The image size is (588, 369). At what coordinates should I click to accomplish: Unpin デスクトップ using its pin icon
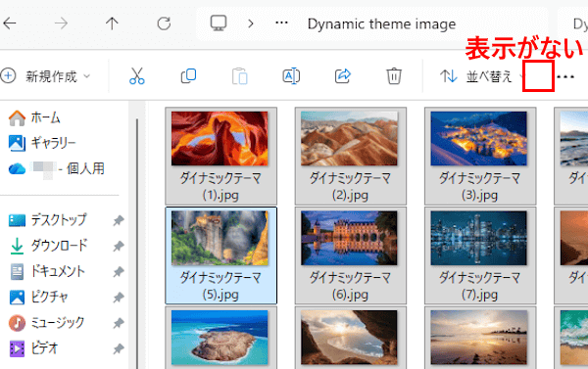tap(119, 220)
